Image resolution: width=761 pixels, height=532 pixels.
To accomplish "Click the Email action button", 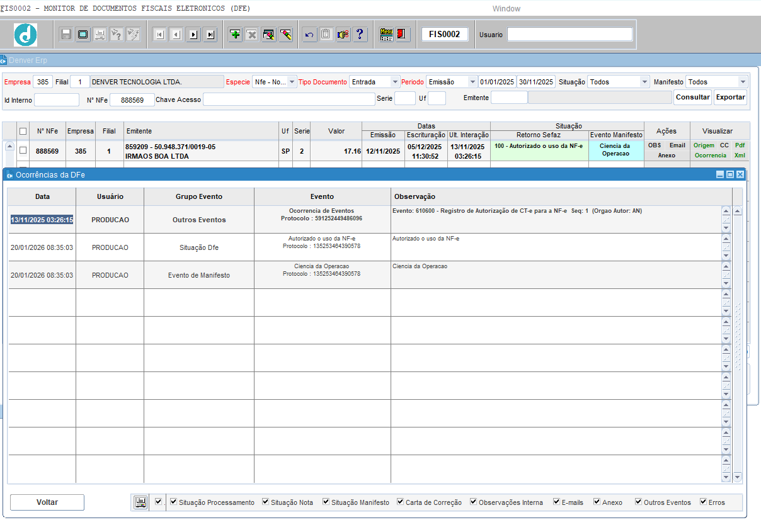I will (677, 145).
